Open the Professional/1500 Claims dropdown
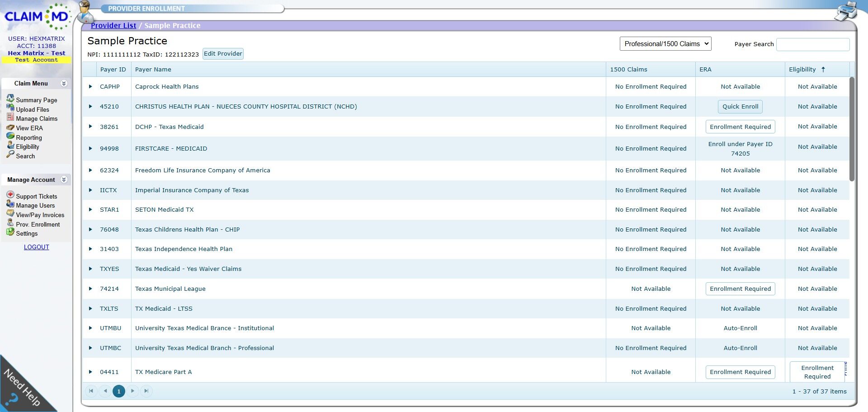The width and height of the screenshot is (868, 412). click(665, 44)
